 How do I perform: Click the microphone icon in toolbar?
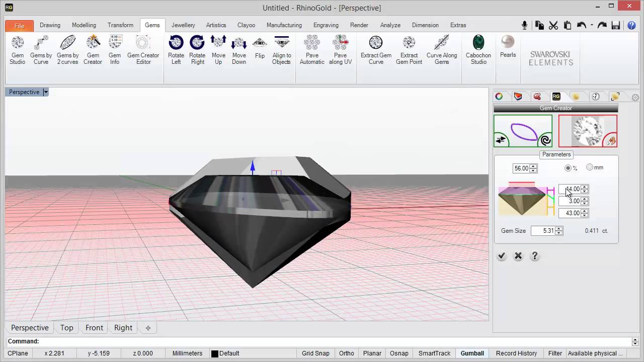525,25
